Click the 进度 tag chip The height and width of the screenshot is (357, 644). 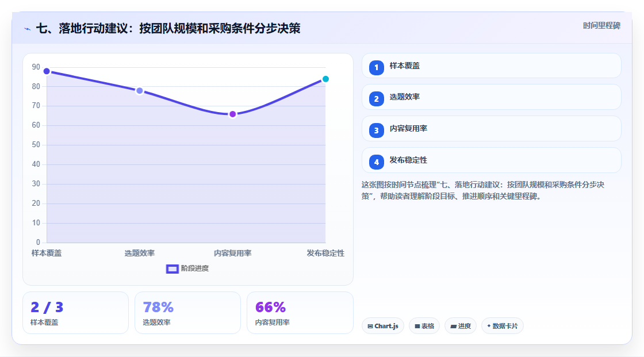pyautogui.click(x=461, y=326)
